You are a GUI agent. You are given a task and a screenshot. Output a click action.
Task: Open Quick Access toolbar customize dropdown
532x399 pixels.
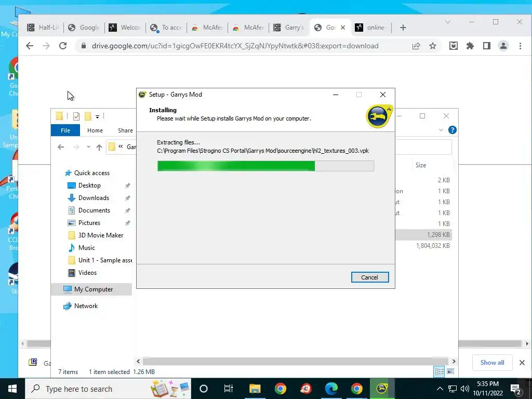[x=97, y=116]
